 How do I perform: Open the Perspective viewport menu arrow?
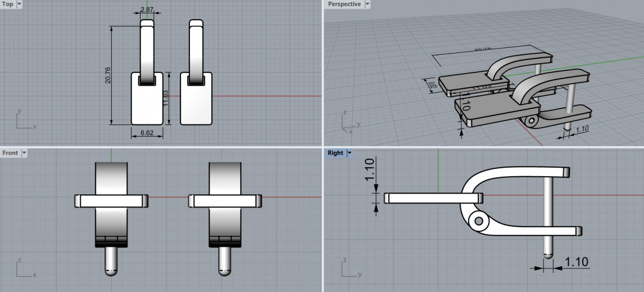(367, 4)
